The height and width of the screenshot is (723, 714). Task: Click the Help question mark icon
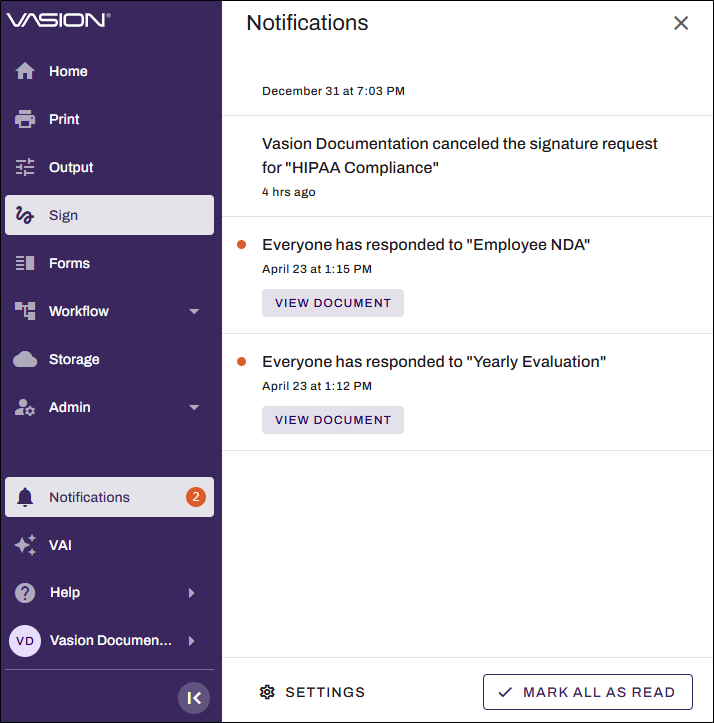25,593
